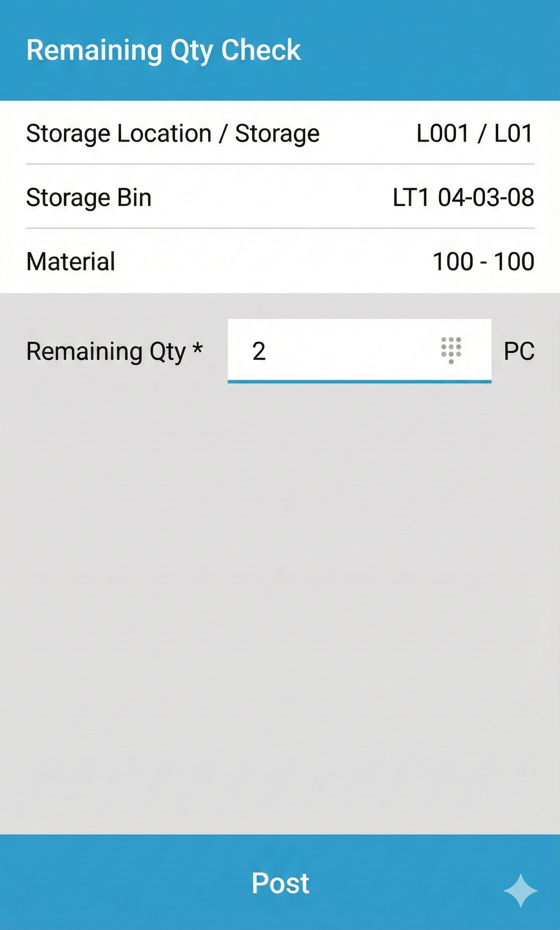Focus the Remaining Qty input field
Viewport: 560px width, 930px height.
pos(339,351)
